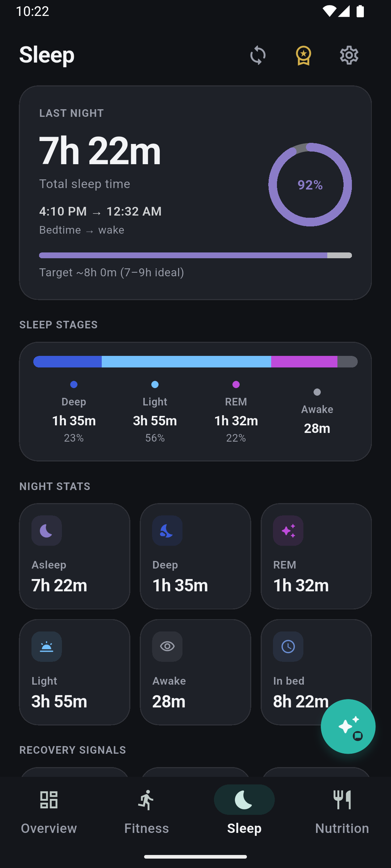391x868 pixels.
Task: Open the settings gear icon
Action: (349, 55)
